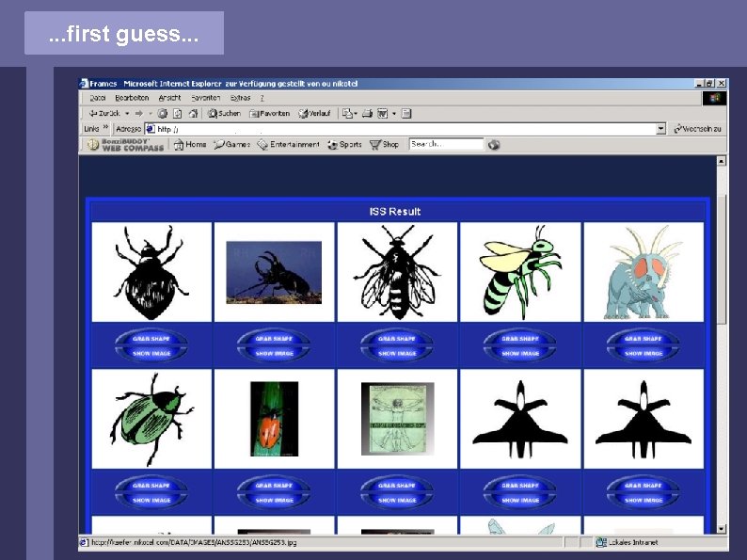
Task: Click Grab Shape under green beetle drawing
Action: click(151, 486)
